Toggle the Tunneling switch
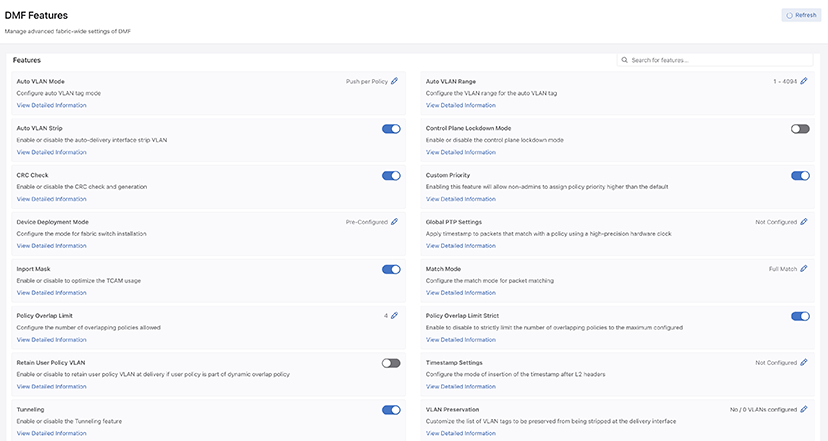The width and height of the screenshot is (828, 441). pyautogui.click(x=391, y=410)
